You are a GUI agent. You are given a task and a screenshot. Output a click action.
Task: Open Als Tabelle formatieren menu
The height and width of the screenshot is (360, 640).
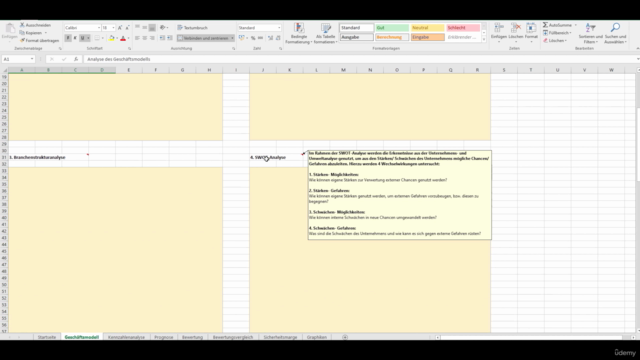325,33
